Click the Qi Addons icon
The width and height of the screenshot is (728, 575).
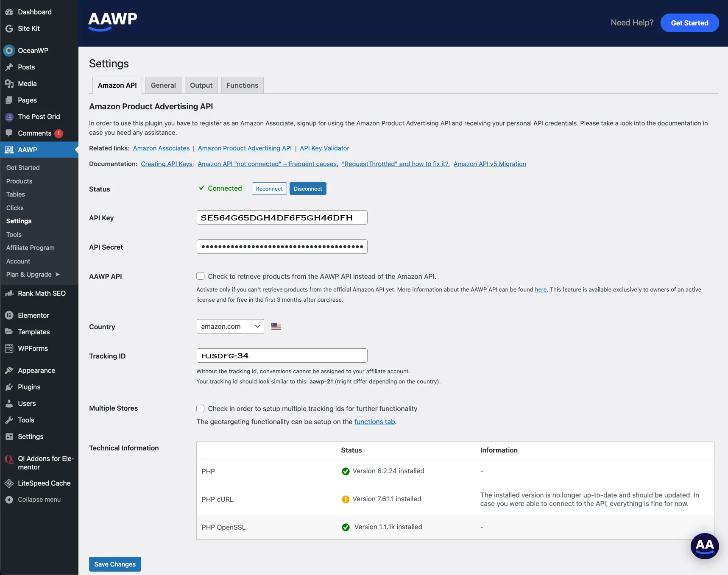[x=9, y=459]
